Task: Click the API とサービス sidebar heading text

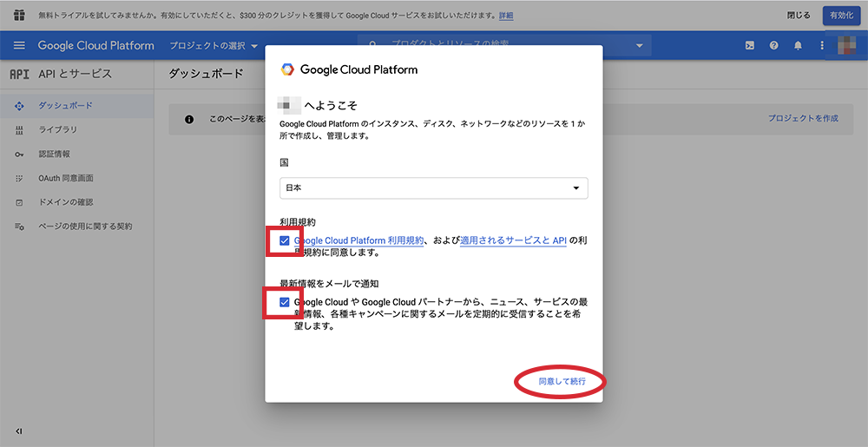Action: tap(75, 74)
